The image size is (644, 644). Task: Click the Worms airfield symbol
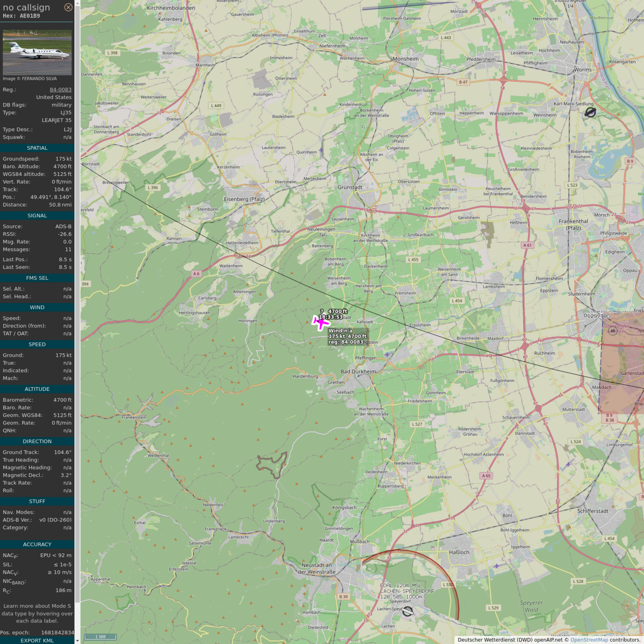tap(590, 112)
